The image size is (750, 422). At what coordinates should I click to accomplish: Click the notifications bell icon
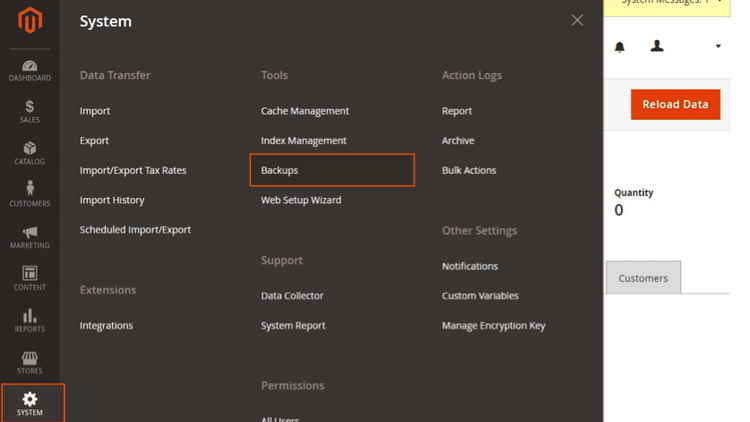click(619, 46)
